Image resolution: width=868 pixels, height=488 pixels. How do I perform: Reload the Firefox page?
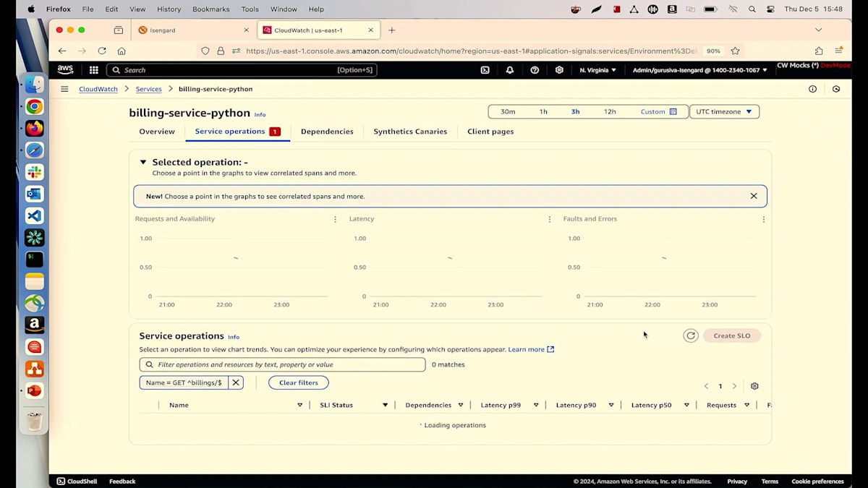[102, 51]
